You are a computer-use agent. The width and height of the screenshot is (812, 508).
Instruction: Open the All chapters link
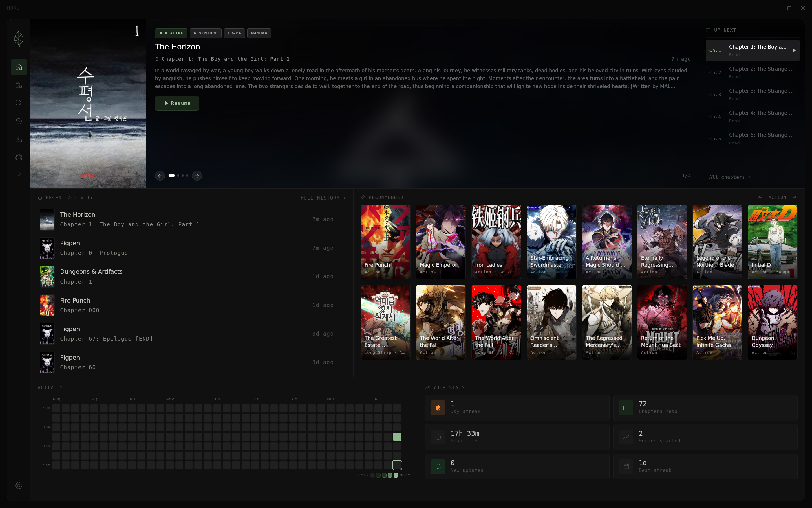click(x=730, y=177)
